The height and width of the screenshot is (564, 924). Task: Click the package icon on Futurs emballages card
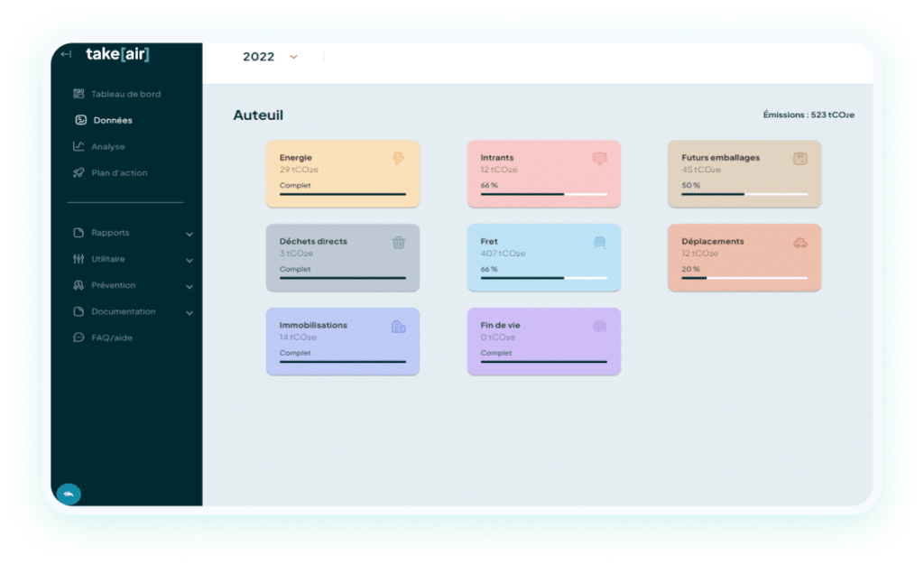[x=799, y=158]
